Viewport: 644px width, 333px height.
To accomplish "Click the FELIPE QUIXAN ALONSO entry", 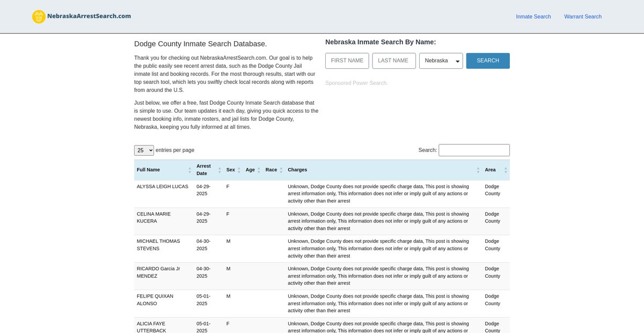I will [x=154, y=300].
